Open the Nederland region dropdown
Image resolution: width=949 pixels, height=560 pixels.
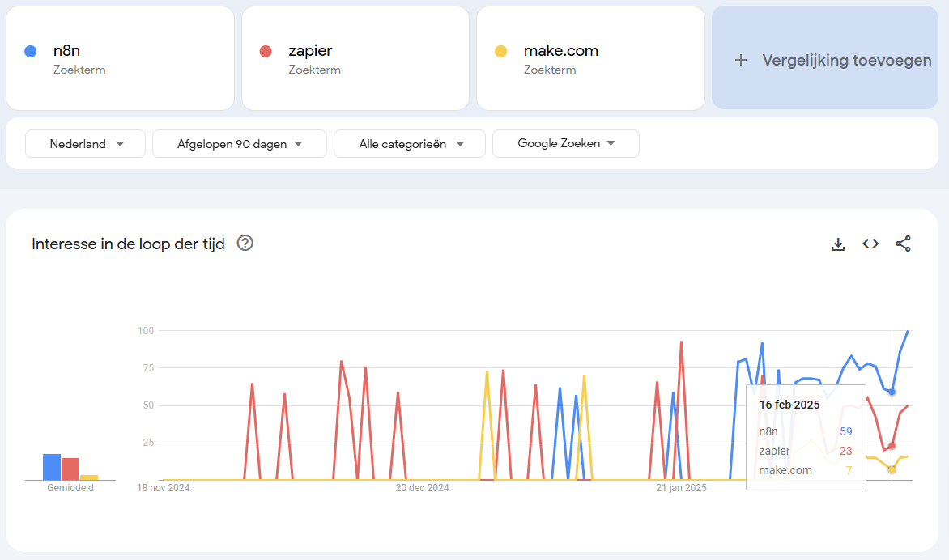pyautogui.click(x=85, y=144)
